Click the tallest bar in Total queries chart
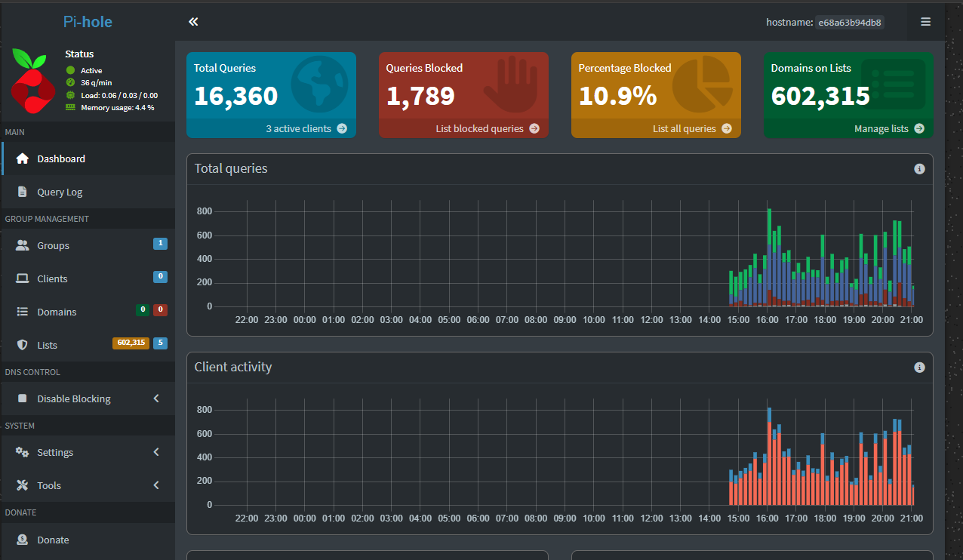This screenshot has height=560, width=963. tap(769, 257)
